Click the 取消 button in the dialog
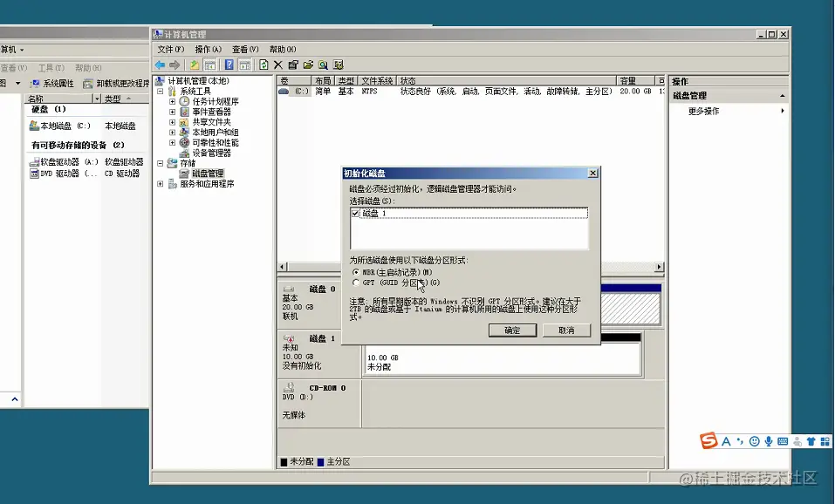The image size is (835, 504). click(566, 330)
